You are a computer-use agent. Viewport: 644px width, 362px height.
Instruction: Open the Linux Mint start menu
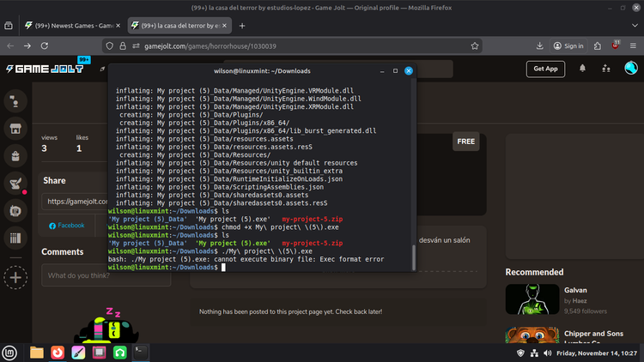[9, 353]
